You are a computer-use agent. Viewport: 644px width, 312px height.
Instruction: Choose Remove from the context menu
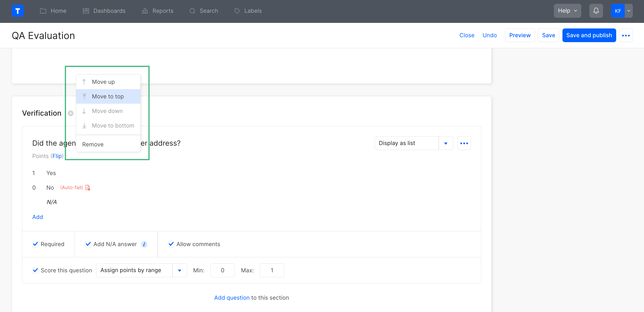point(93,144)
